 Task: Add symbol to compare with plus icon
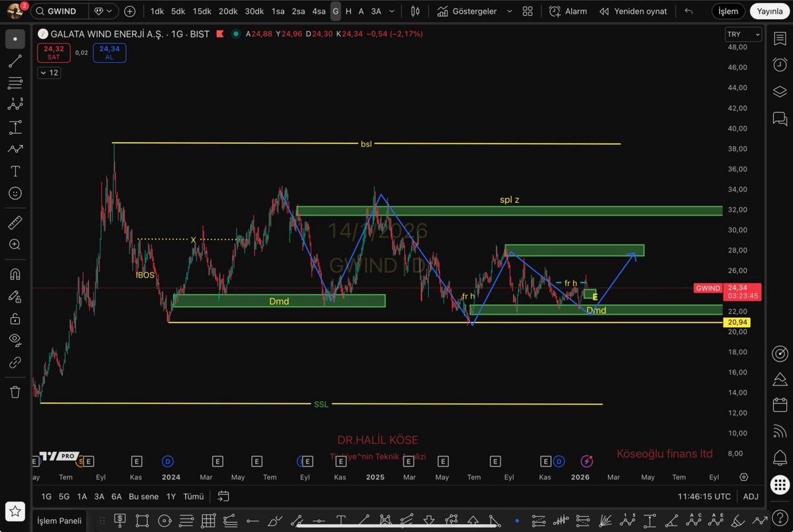pos(130,11)
